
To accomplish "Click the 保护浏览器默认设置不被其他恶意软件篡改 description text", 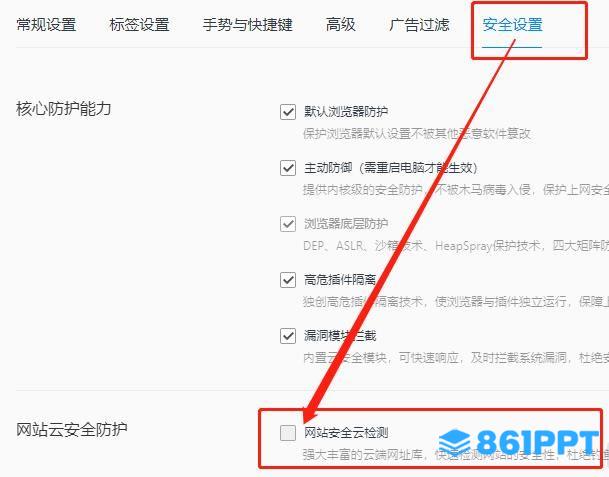I will pos(417,134).
